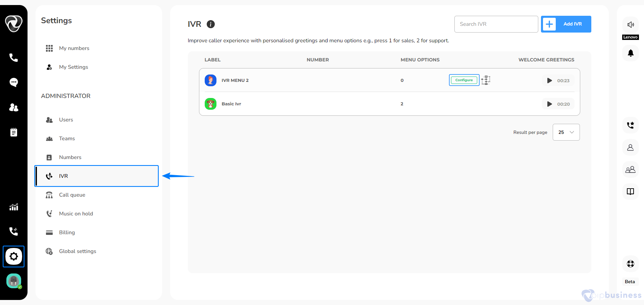Click the Search IVR input field

pyautogui.click(x=496, y=24)
